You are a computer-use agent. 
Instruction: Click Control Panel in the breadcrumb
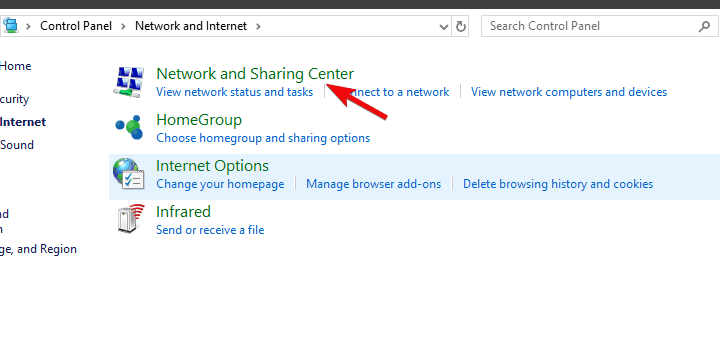click(76, 26)
